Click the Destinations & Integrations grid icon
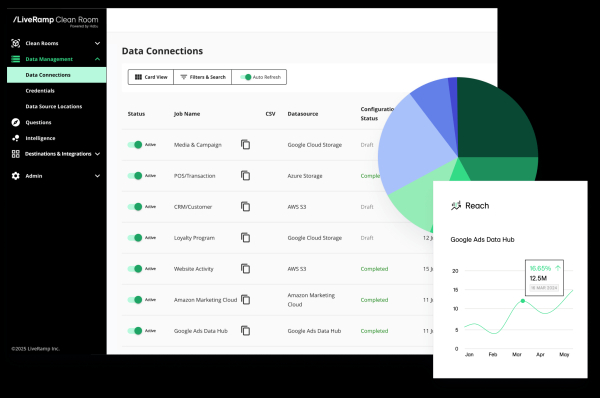 tap(16, 154)
